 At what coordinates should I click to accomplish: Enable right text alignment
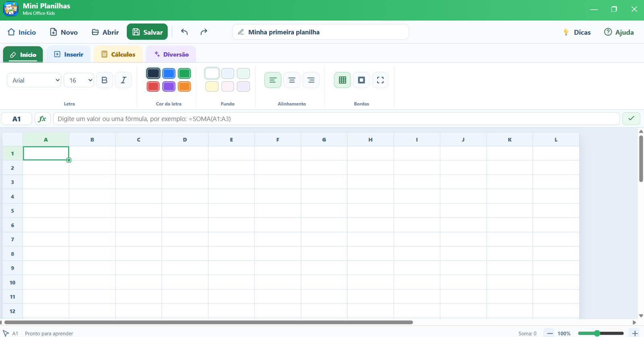311,80
